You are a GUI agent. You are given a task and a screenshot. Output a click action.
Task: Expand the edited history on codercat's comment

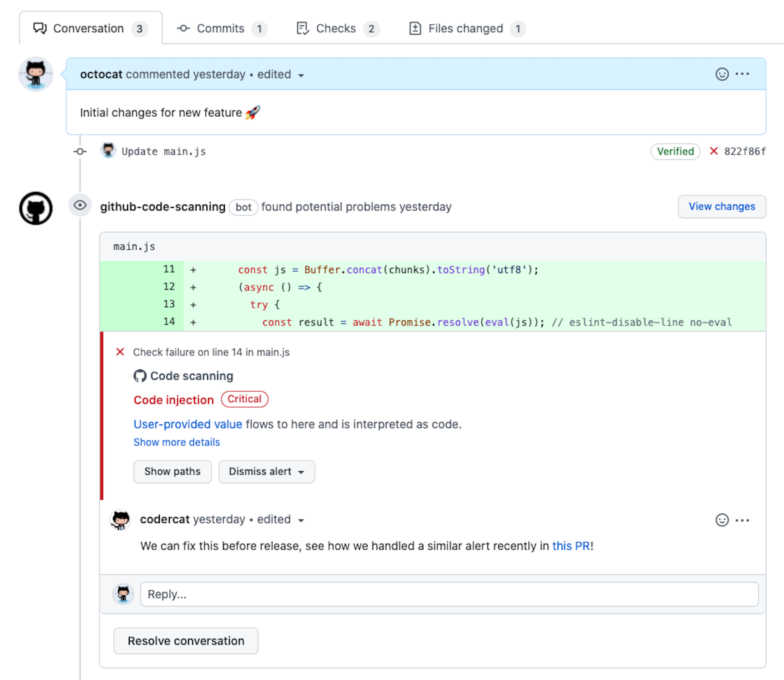tap(302, 520)
